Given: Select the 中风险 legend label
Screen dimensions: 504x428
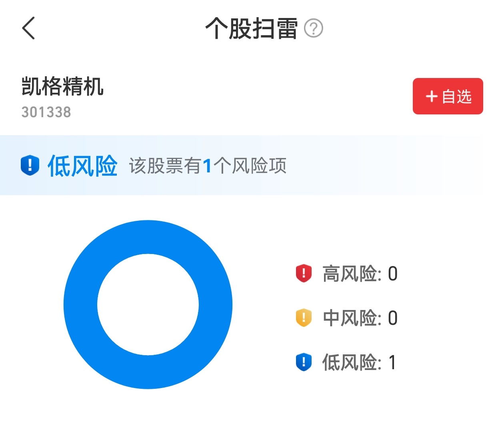Looking at the screenshot, I should point(350,318).
